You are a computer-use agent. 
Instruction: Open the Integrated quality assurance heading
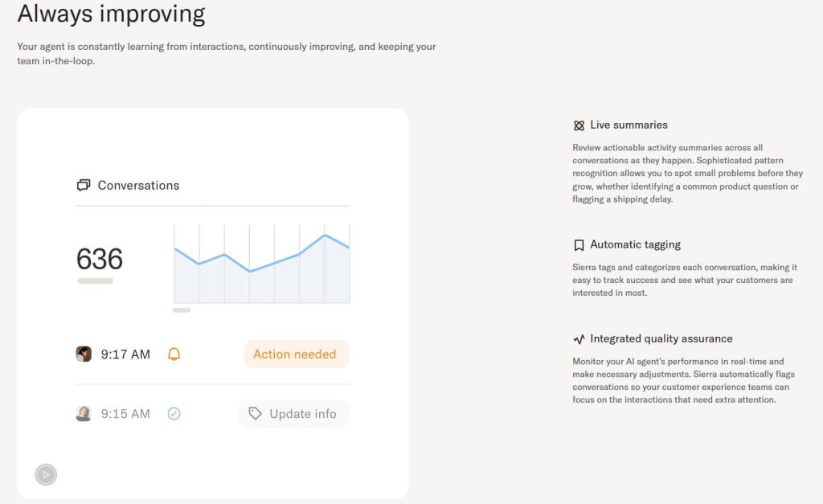click(x=661, y=339)
